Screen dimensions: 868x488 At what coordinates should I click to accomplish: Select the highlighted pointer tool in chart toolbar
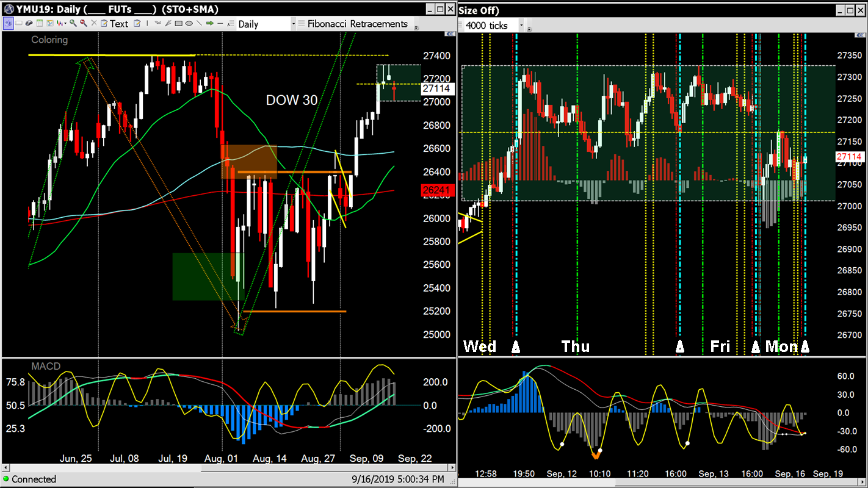click(9, 23)
